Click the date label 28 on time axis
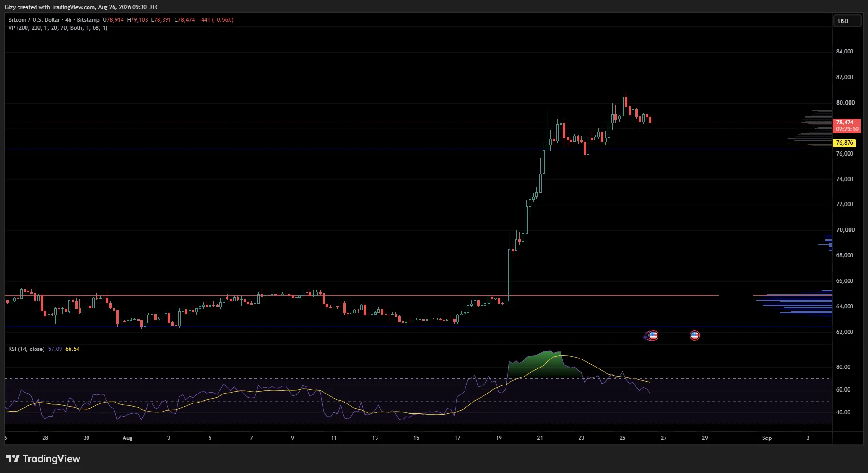This screenshot has width=868, height=473. point(45,438)
